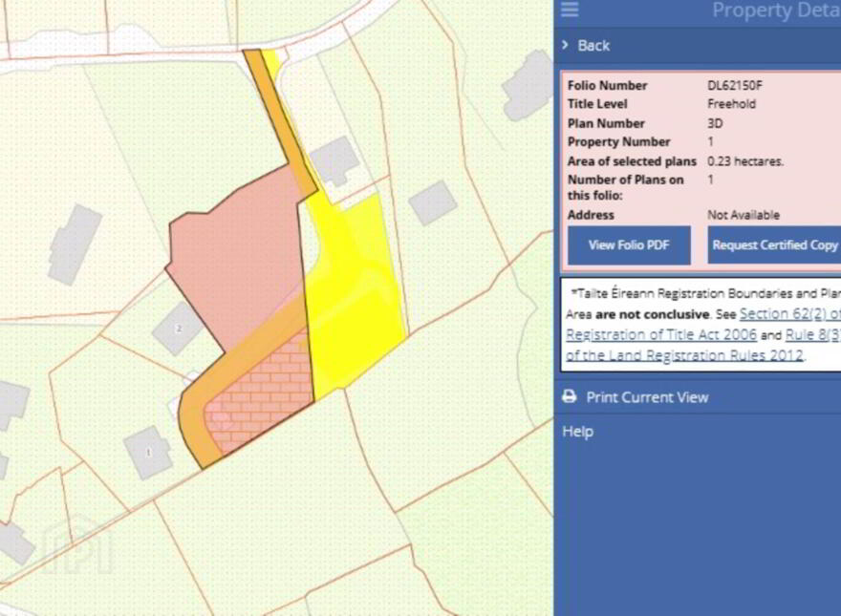Click the Not Available address value
This screenshot has width=841, height=616.
744,215
